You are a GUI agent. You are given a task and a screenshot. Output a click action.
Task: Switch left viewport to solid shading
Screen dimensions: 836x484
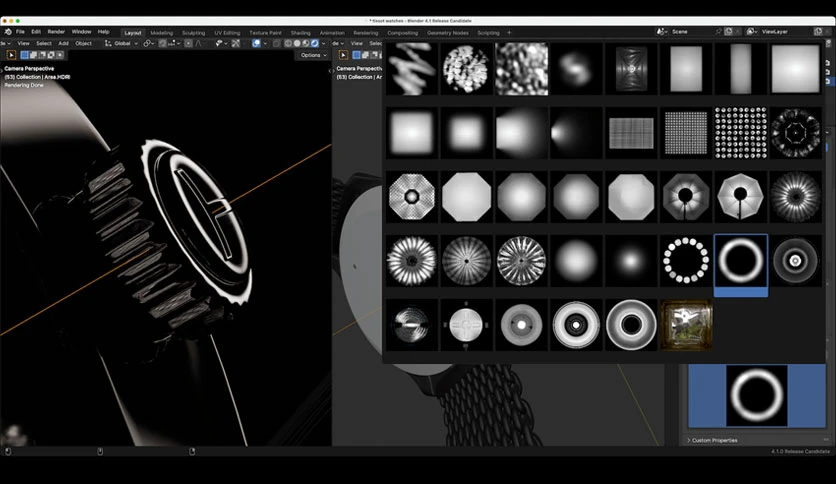[297, 43]
